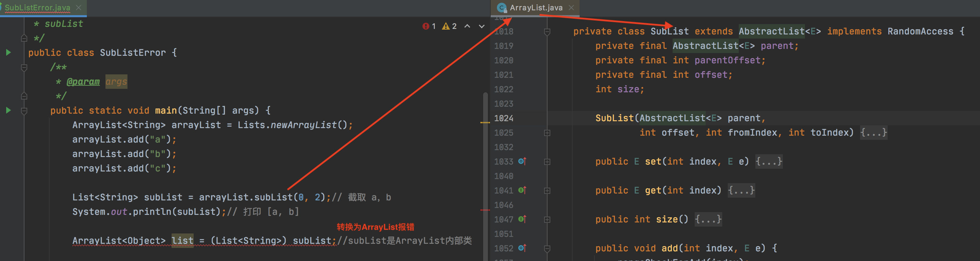
Task: Click RandomAccess interface name
Action: pyautogui.click(x=920, y=32)
